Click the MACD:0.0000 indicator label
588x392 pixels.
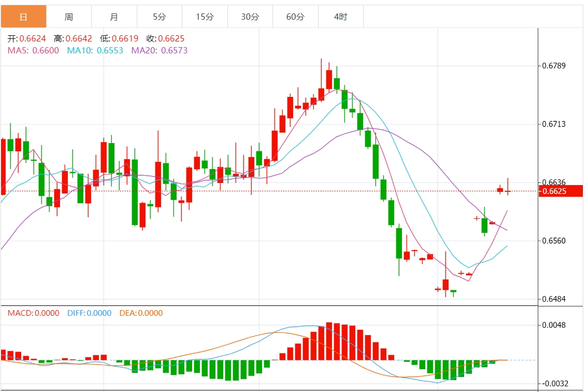tap(33, 313)
